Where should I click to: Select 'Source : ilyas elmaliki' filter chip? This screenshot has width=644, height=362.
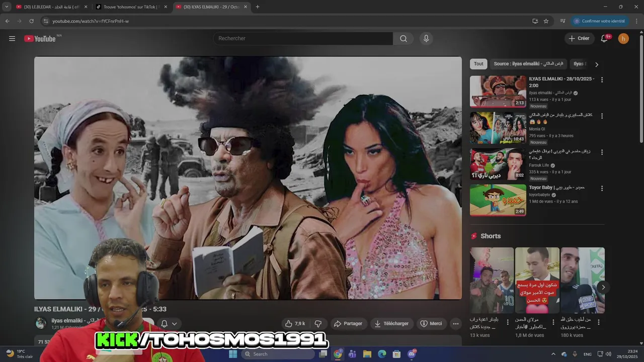(x=529, y=64)
